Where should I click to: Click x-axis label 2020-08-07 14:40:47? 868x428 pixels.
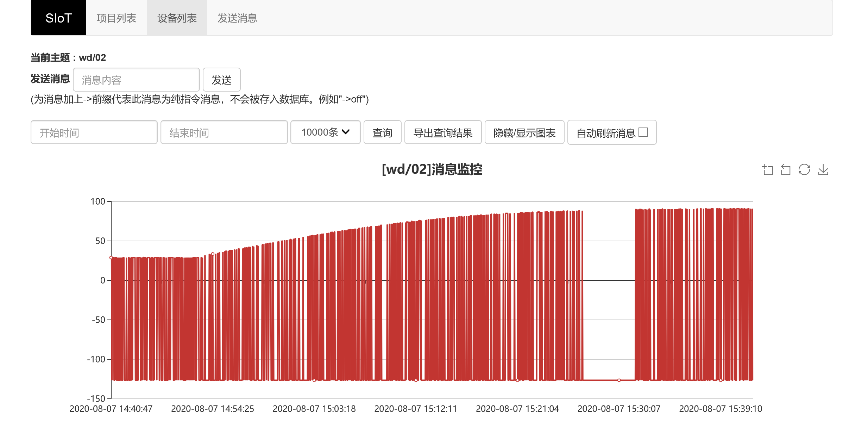pos(111,409)
